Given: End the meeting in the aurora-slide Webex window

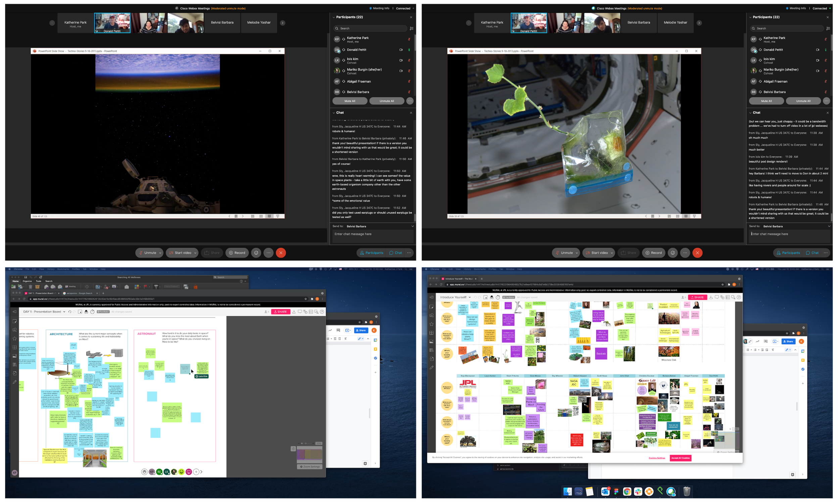Looking at the screenshot, I should pyautogui.click(x=281, y=253).
